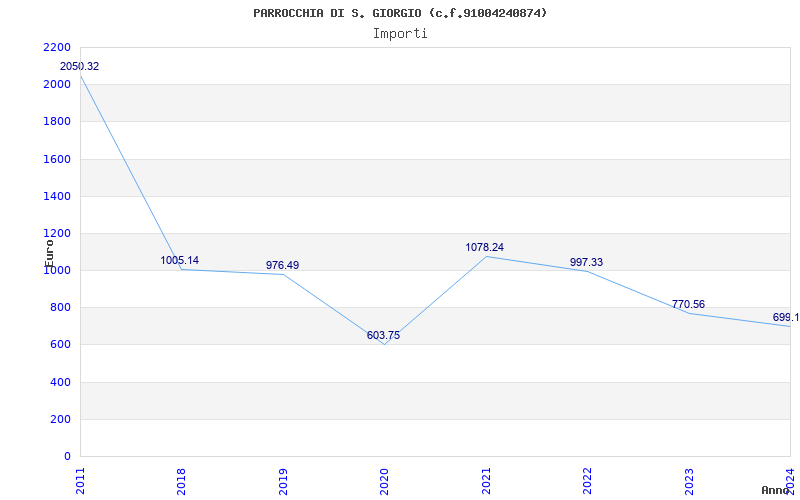Click the 800 y-axis value

[x=60, y=308]
